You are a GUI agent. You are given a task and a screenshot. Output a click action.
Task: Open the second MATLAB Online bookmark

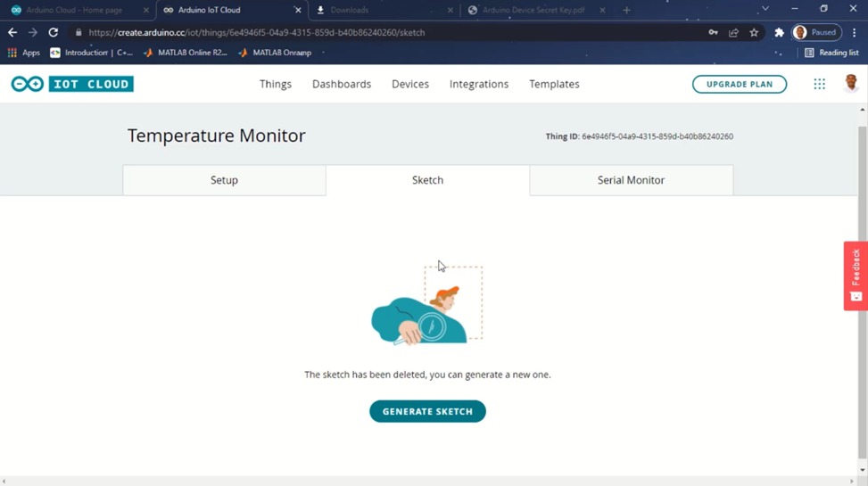pyautogui.click(x=275, y=53)
